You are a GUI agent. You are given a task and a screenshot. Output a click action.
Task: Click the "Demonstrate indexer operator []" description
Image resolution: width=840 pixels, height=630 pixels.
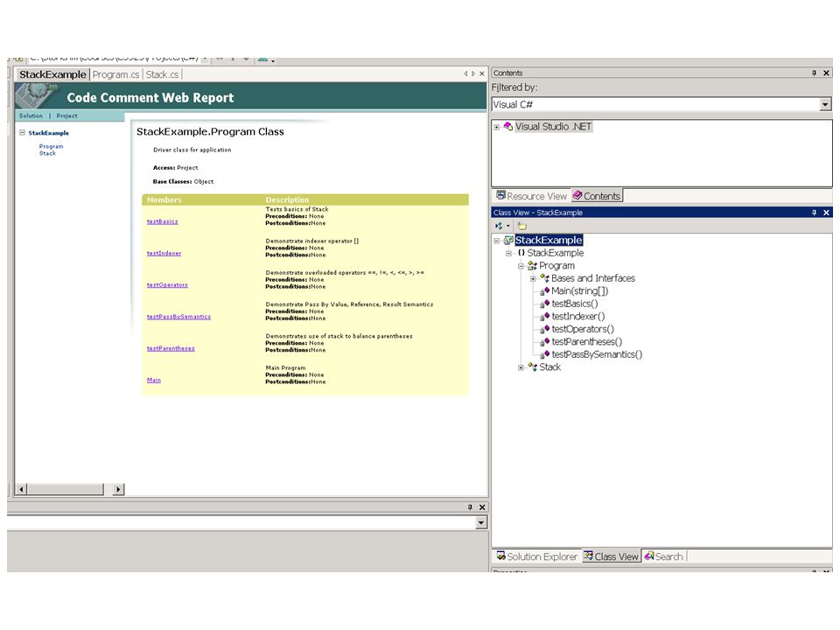[312, 241]
